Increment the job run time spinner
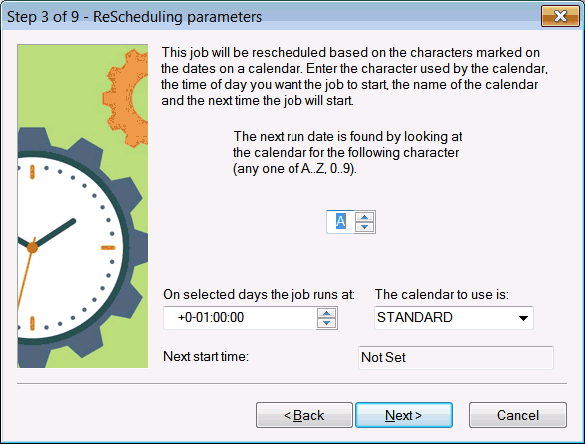Viewport: 585px width, 444px height. (326, 313)
